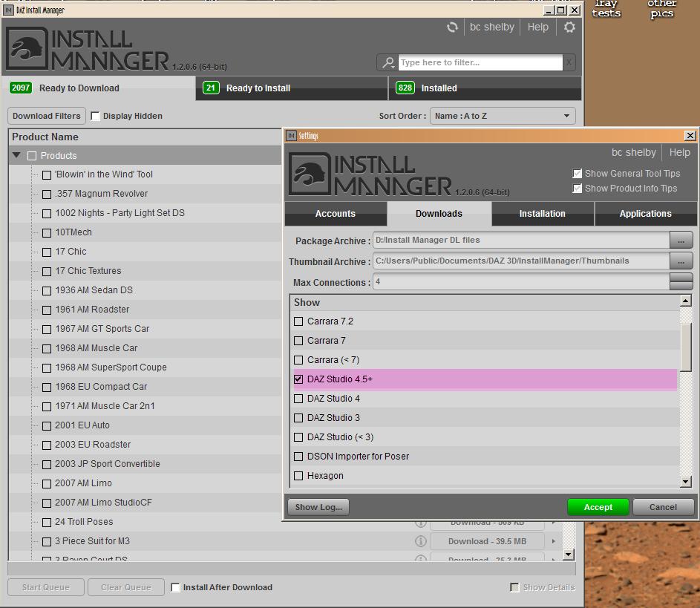Click info icon for 3 Piece Suit for M3
The height and width of the screenshot is (608, 700).
421,541
